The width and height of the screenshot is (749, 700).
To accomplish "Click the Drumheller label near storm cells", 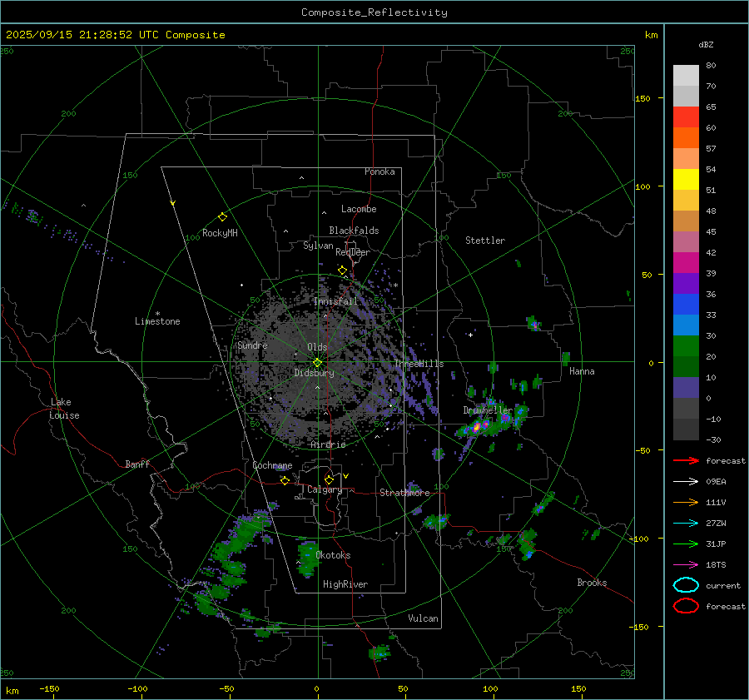I will 487,410.
